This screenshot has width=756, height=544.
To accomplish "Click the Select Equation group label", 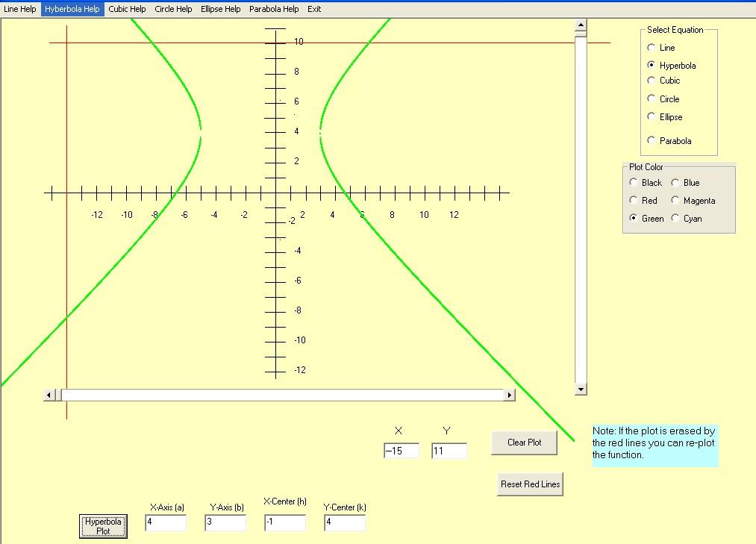I will coord(675,30).
